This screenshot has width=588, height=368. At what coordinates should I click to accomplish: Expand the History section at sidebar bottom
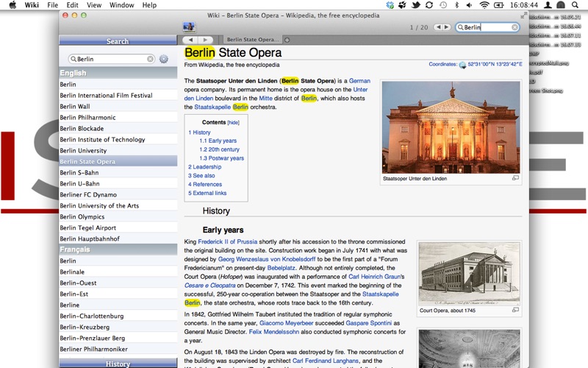[x=118, y=364]
